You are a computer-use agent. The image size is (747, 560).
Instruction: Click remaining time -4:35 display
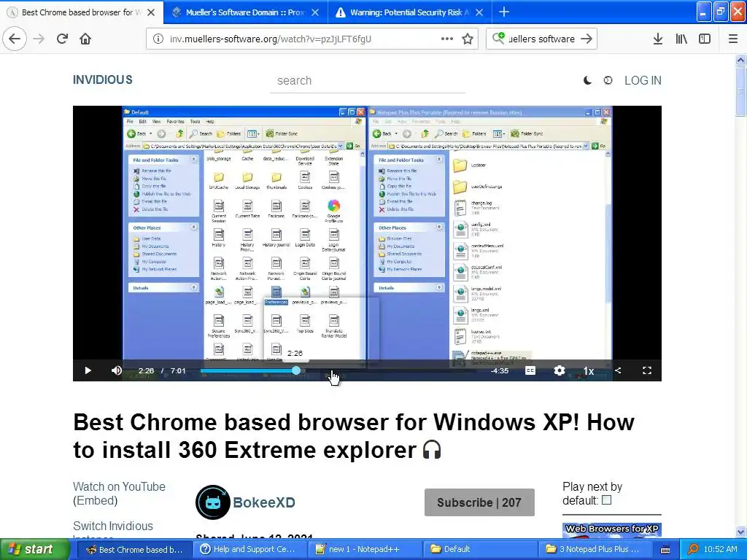point(499,371)
